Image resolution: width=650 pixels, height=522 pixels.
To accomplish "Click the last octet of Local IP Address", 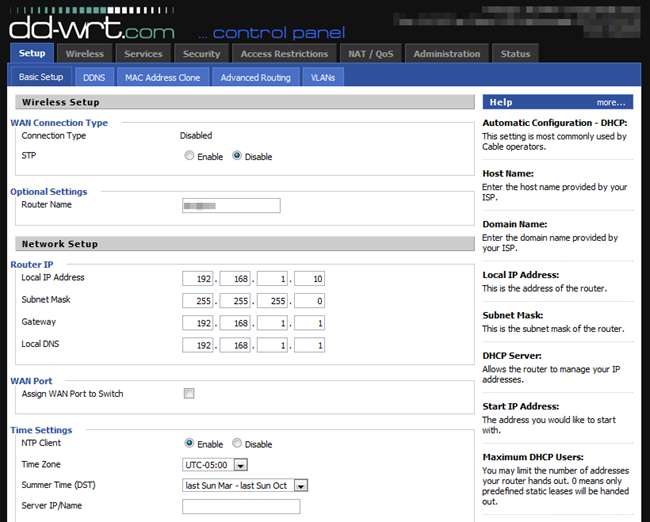I will (309, 278).
